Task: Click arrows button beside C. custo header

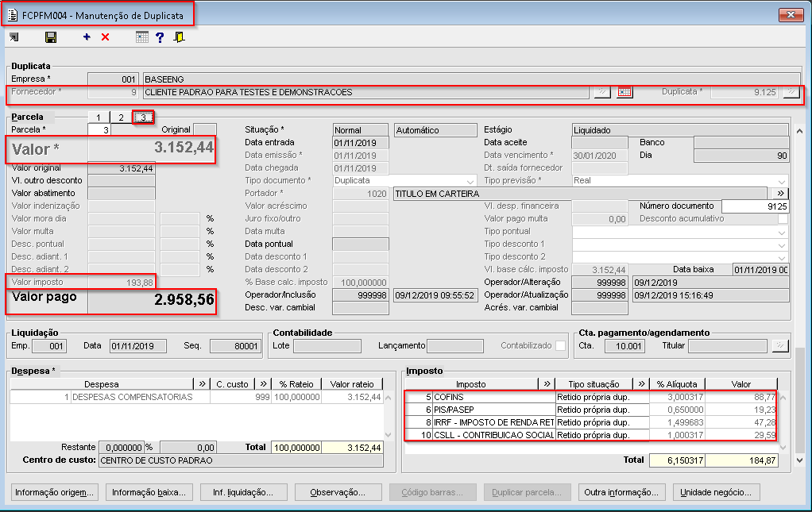Action: pos(263,383)
